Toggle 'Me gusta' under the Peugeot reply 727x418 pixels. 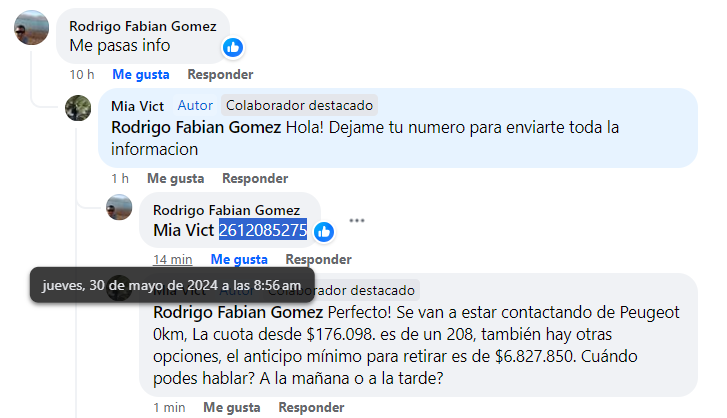231,407
